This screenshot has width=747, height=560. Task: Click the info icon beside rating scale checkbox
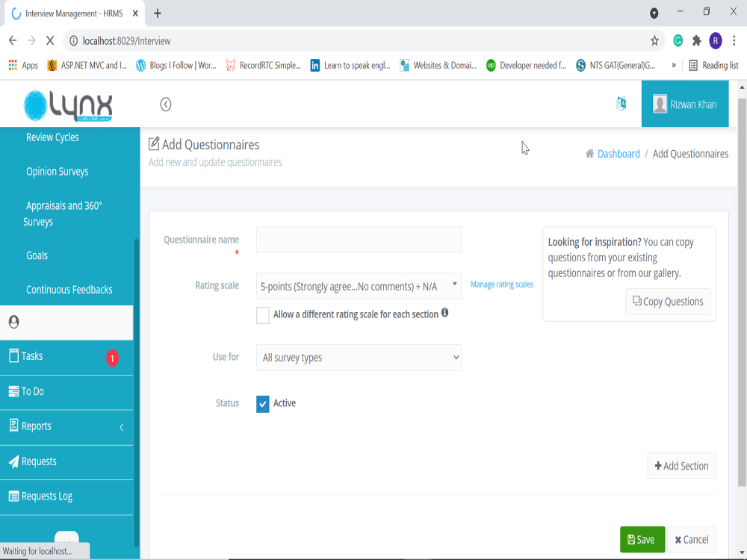pos(444,312)
